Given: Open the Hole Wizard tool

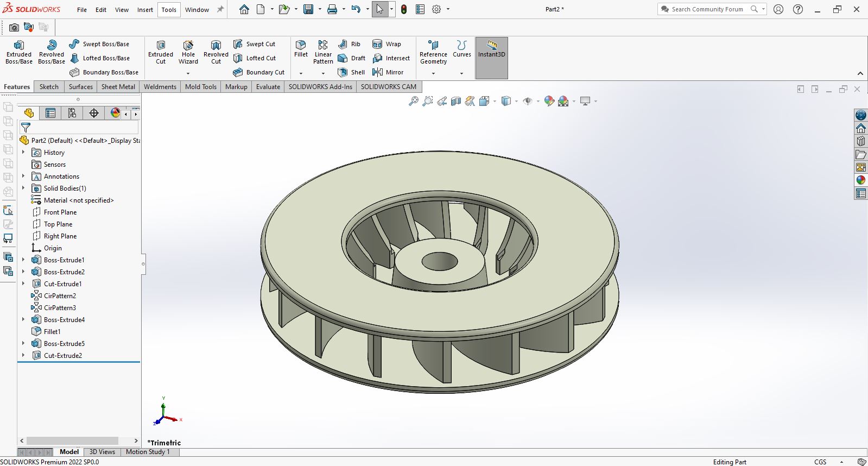Looking at the screenshot, I should (x=188, y=52).
